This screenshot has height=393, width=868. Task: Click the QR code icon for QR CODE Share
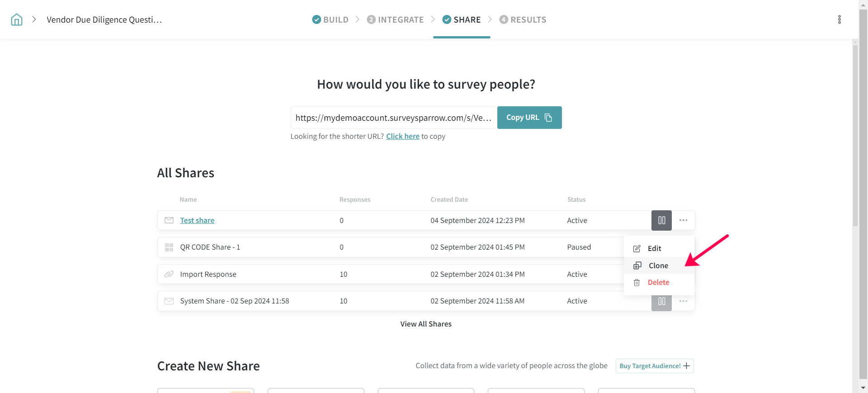[x=169, y=247]
